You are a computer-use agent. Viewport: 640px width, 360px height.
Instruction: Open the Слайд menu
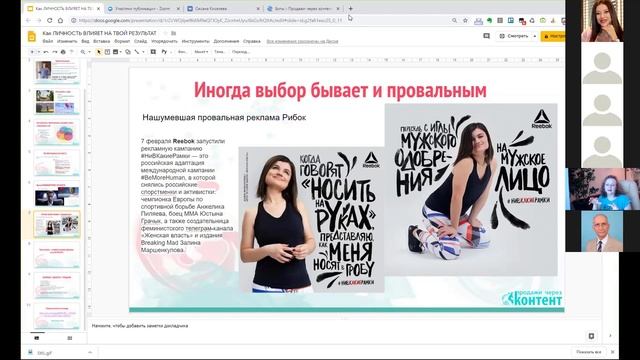pyautogui.click(x=140, y=41)
